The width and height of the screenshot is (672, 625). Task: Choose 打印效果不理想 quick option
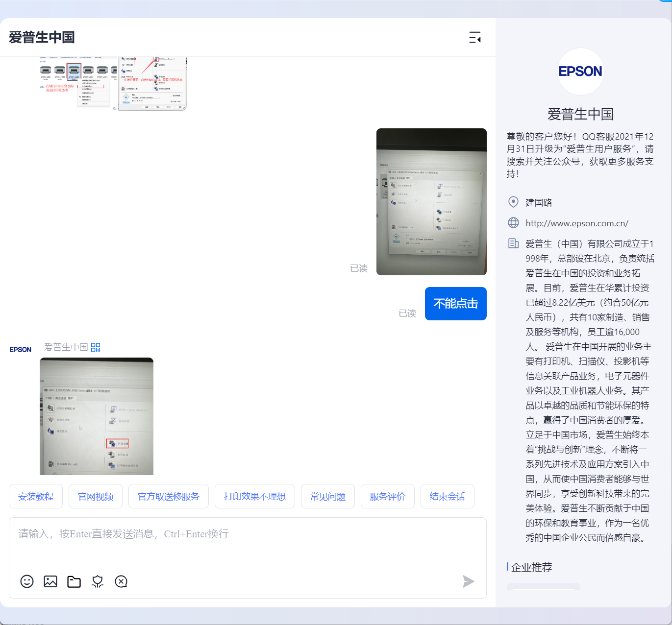click(255, 496)
